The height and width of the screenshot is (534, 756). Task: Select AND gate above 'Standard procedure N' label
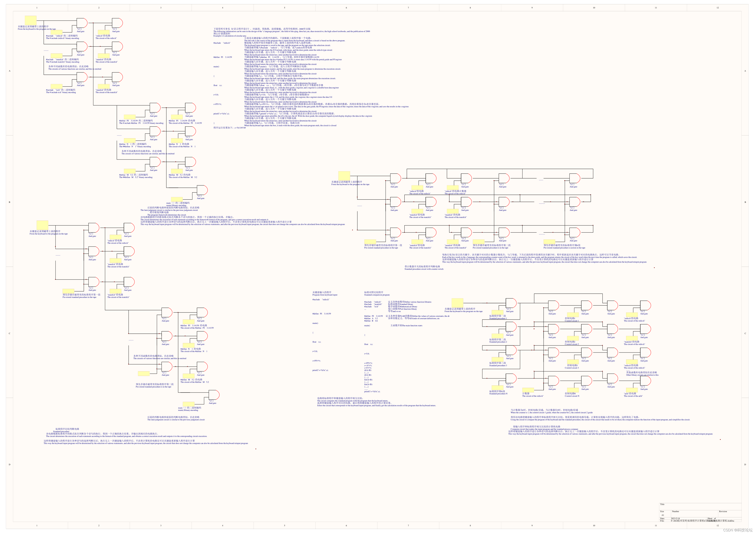(x=511, y=378)
